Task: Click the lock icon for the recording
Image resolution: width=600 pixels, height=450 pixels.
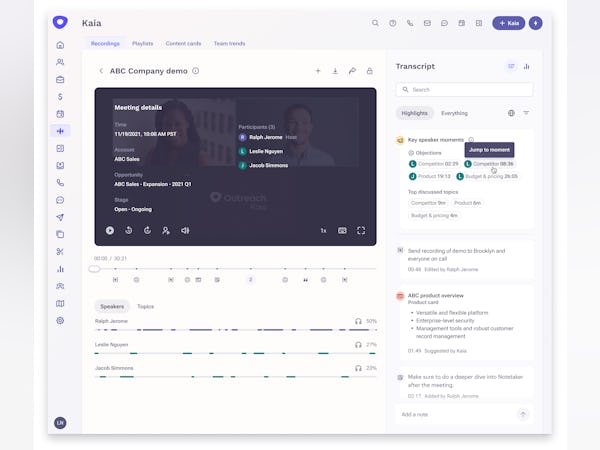Action: coord(370,71)
